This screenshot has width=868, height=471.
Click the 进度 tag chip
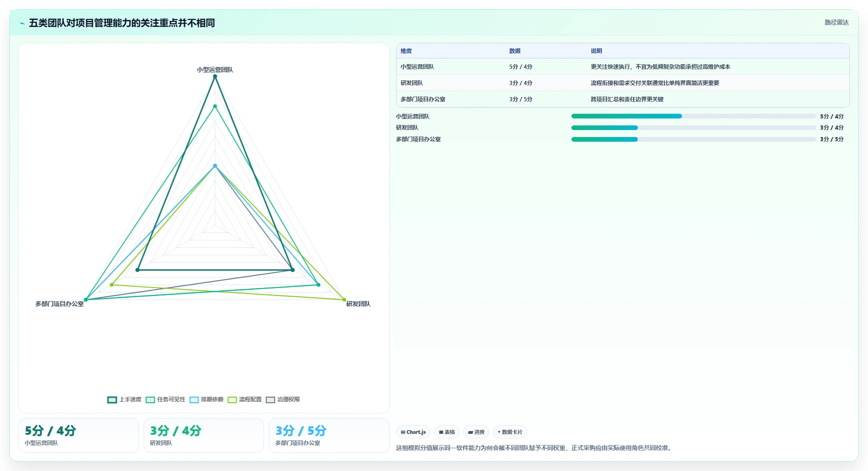coord(476,432)
